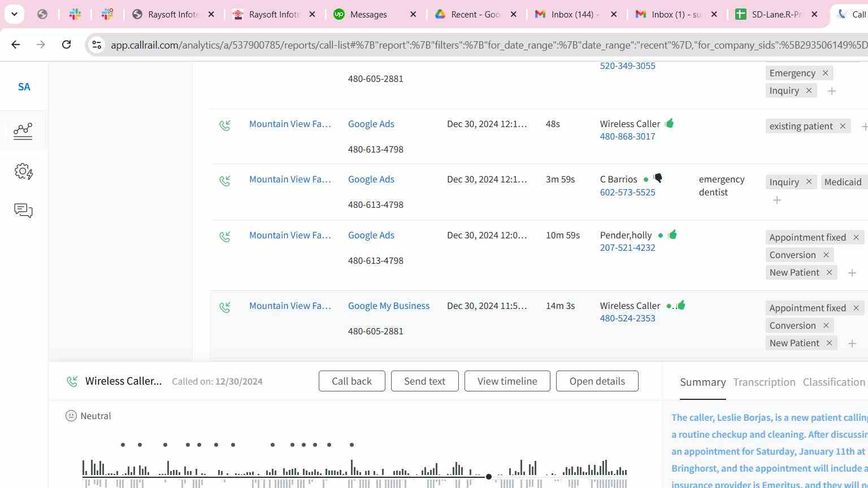
Task: Click thumbs-up icon beside Wireless Caller 480-868-3017
Action: [x=670, y=123]
